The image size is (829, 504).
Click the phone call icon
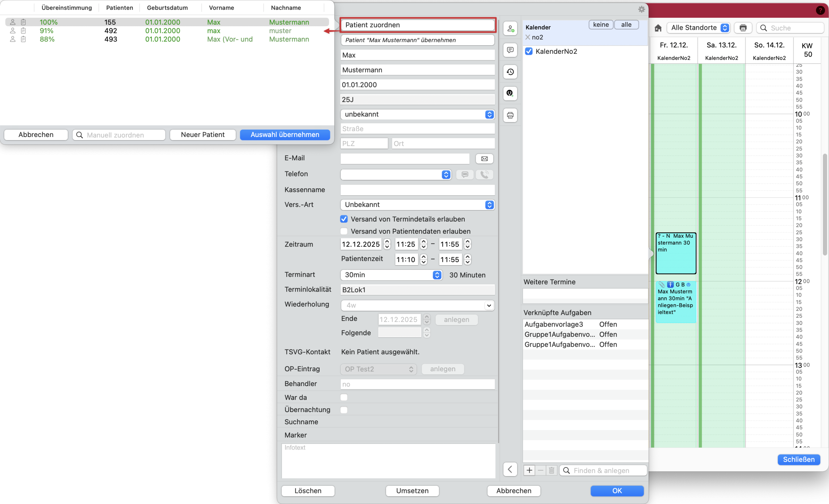484,174
